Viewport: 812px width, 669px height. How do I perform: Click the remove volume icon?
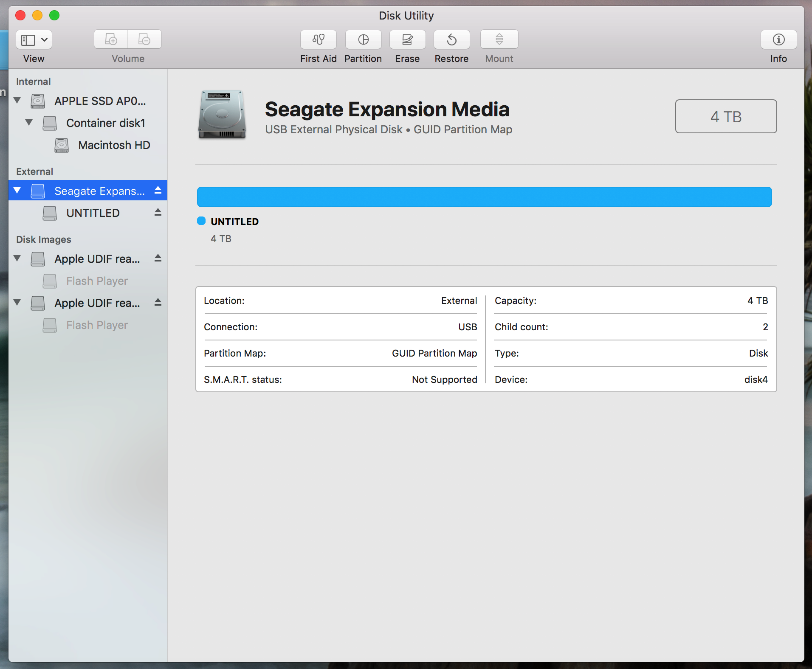point(145,40)
